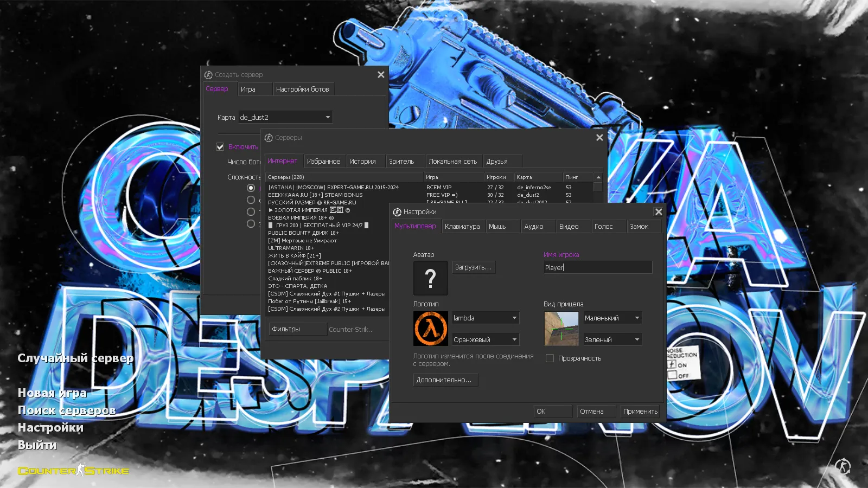Image resolution: width=868 pixels, height=488 pixels.
Task: Click the question mark avatar placeholder
Action: click(x=430, y=278)
